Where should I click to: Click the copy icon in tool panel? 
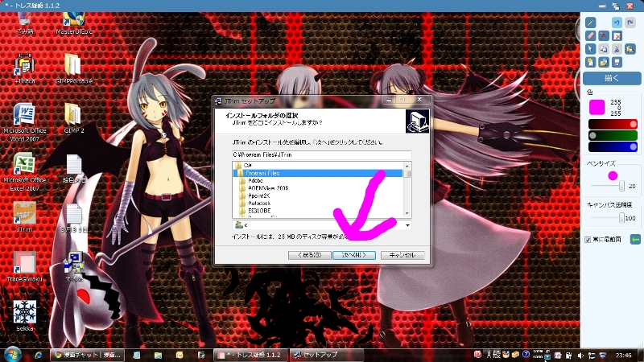(x=603, y=49)
